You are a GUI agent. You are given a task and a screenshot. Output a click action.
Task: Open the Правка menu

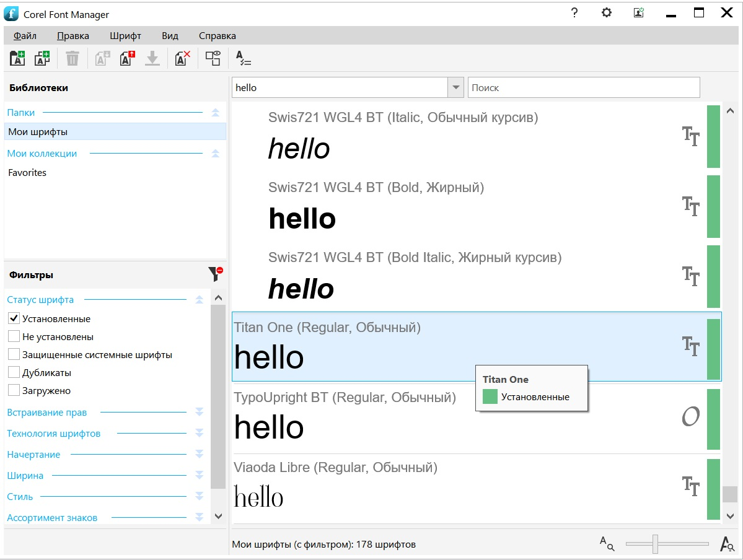coord(73,35)
